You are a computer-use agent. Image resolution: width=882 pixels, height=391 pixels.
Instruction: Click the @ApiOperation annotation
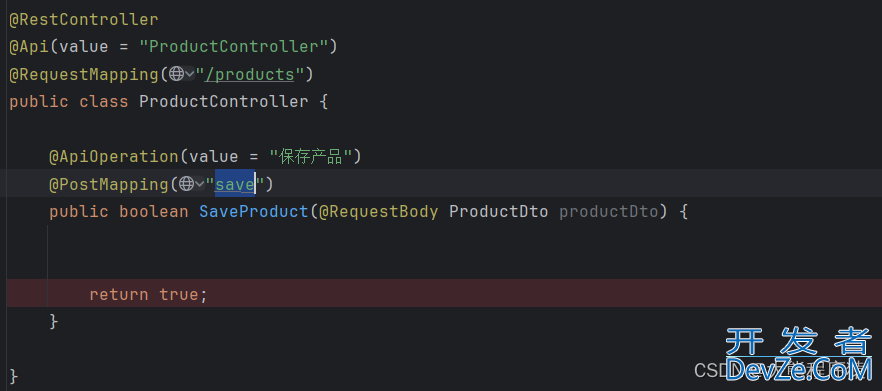click(x=114, y=156)
